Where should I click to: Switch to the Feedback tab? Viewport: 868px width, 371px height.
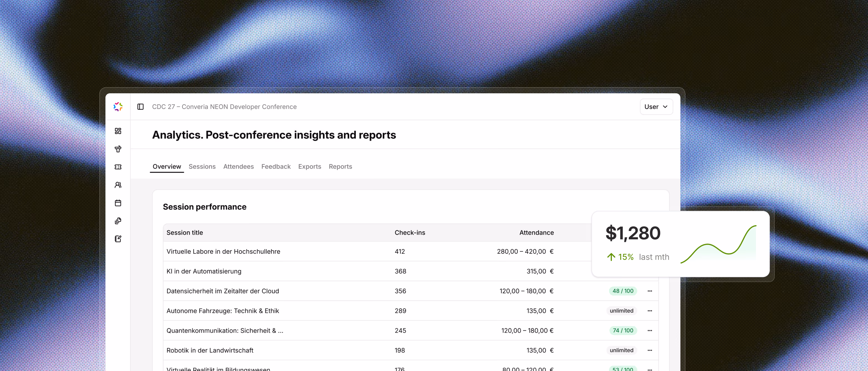click(276, 167)
